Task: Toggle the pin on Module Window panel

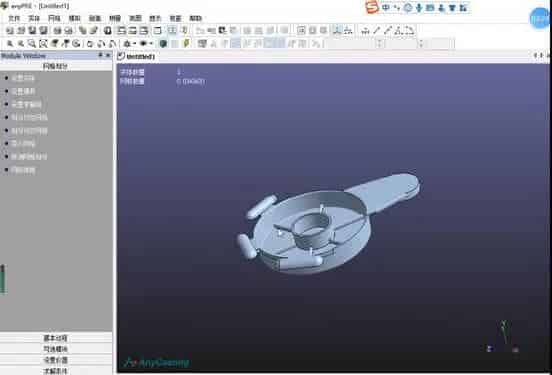Action: (x=101, y=55)
